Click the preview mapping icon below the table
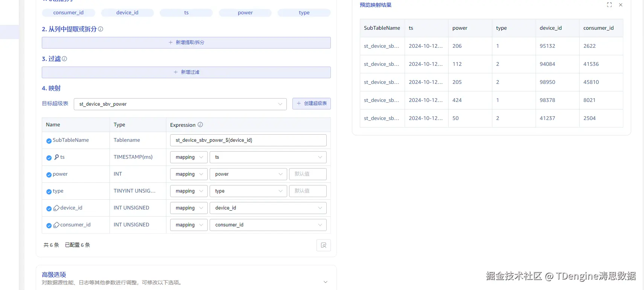644x290 pixels. coord(323,245)
